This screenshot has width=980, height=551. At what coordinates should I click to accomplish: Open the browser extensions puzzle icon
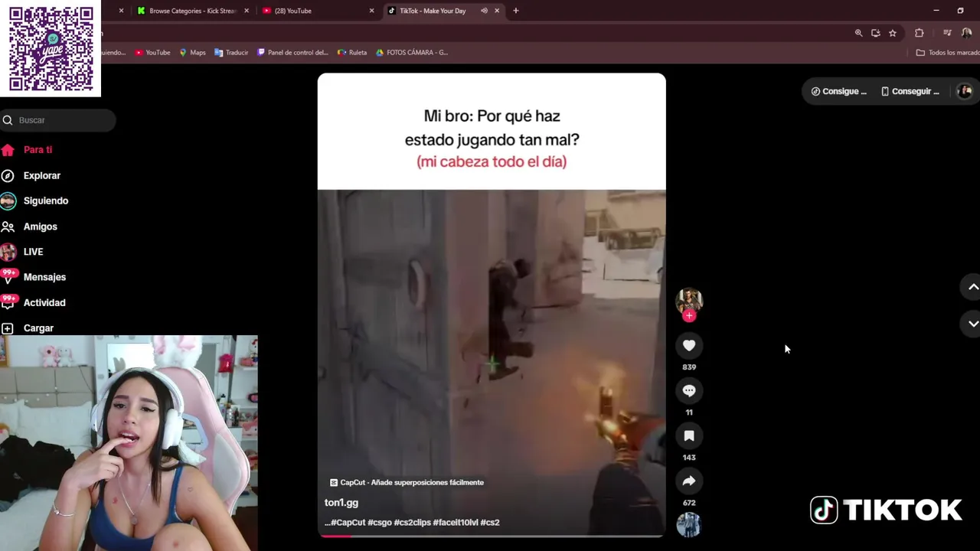click(919, 33)
